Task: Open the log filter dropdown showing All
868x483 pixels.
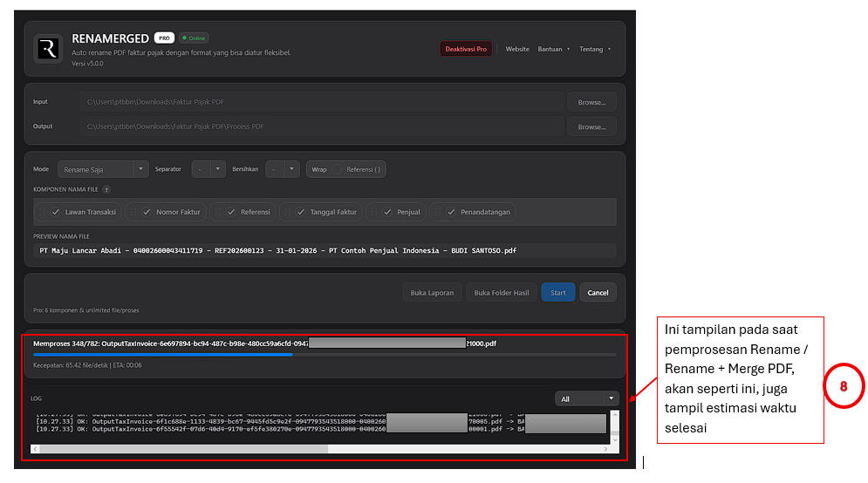Action: click(x=587, y=399)
